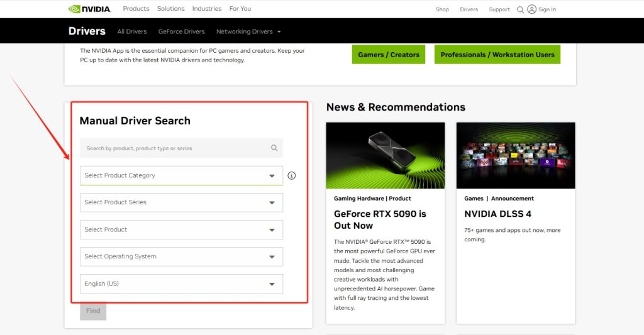Viewport: 644px width, 335px height.
Task: Open the Select Product Series dropdown
Action: [181, 202]
